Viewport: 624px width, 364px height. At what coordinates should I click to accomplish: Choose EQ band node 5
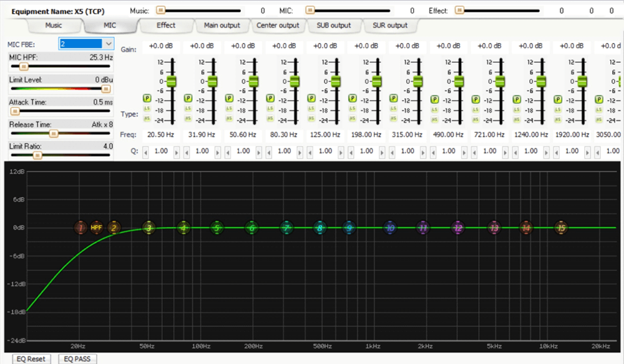pyautogui.click(x=217, y=228)
